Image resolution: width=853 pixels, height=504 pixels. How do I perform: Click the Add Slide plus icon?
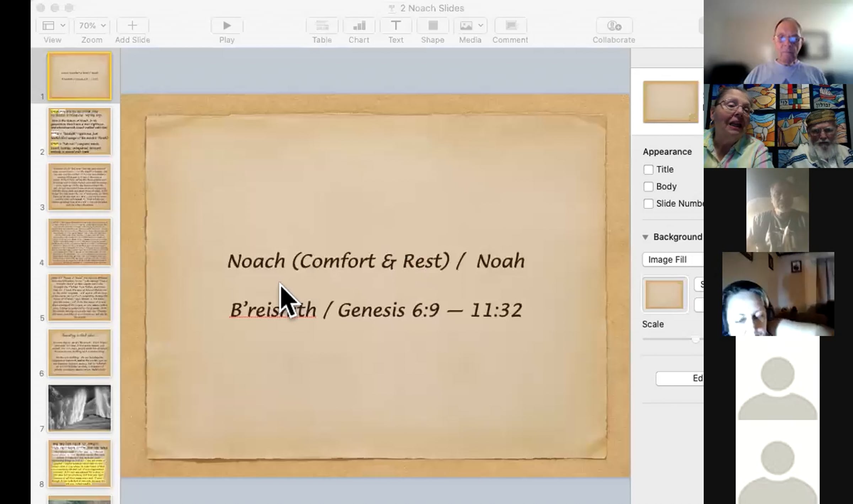click(132, 26)
